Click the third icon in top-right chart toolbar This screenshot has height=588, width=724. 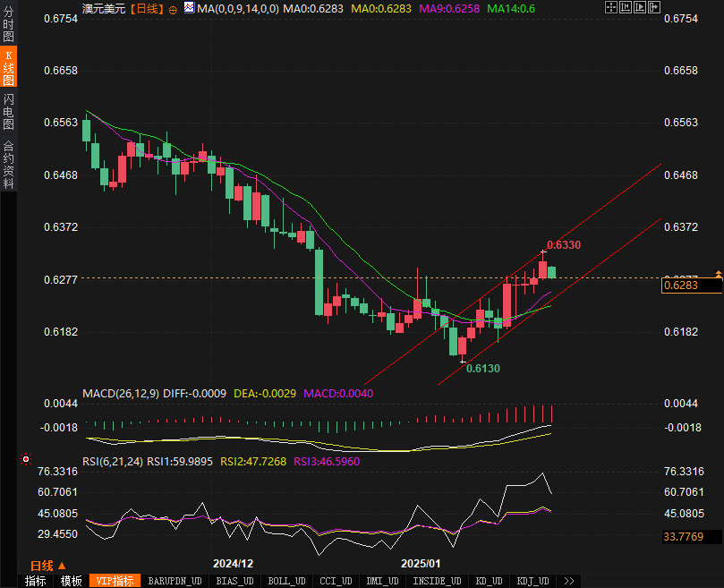(639, 7)
